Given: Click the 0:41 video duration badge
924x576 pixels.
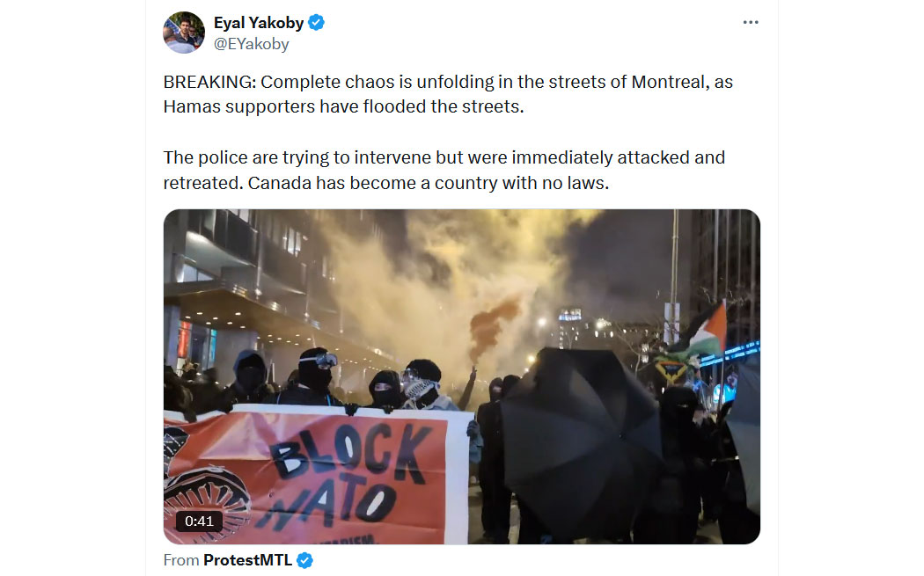Looking at the screenshot, I should [x=199, y=521].
